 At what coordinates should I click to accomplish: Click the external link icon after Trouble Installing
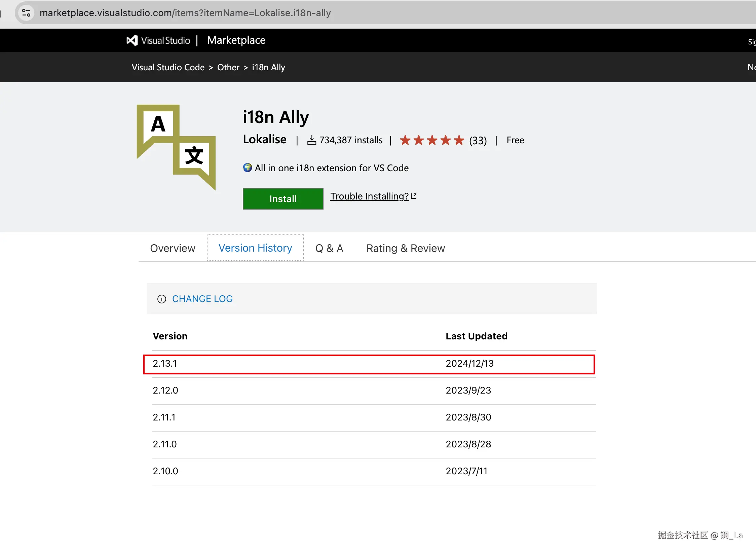pos(414,196)
